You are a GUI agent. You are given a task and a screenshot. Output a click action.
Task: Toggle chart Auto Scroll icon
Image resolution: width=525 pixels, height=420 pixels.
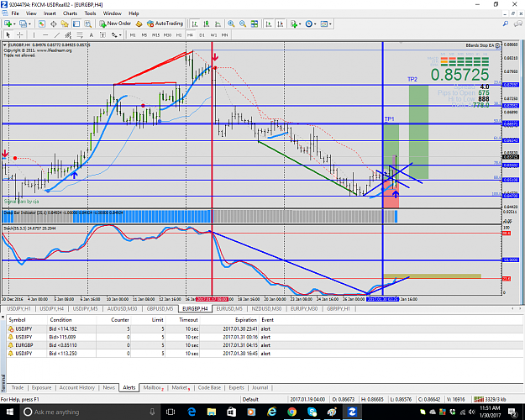[x=269, y=24]
